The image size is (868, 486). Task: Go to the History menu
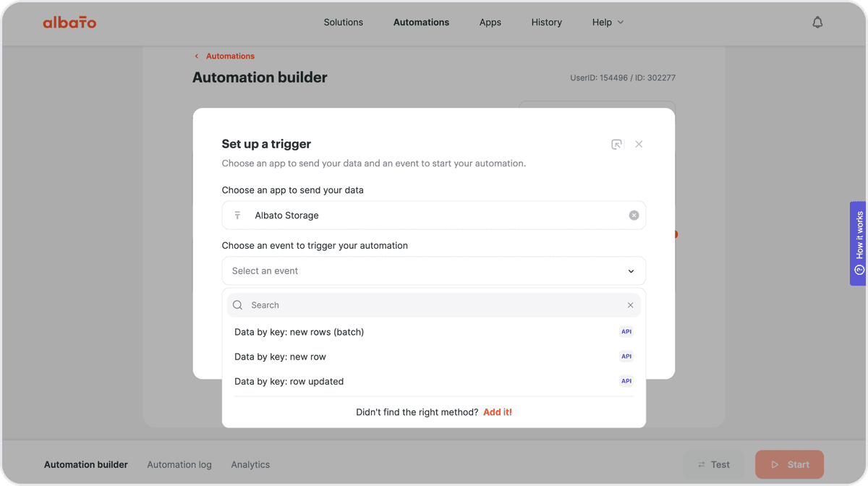coord(547,22)
